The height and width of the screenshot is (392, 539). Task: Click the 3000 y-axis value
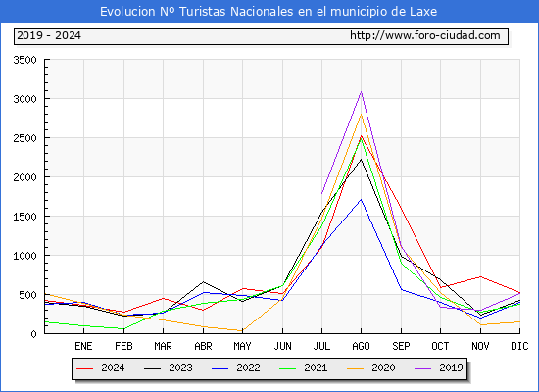coord(24,99)
